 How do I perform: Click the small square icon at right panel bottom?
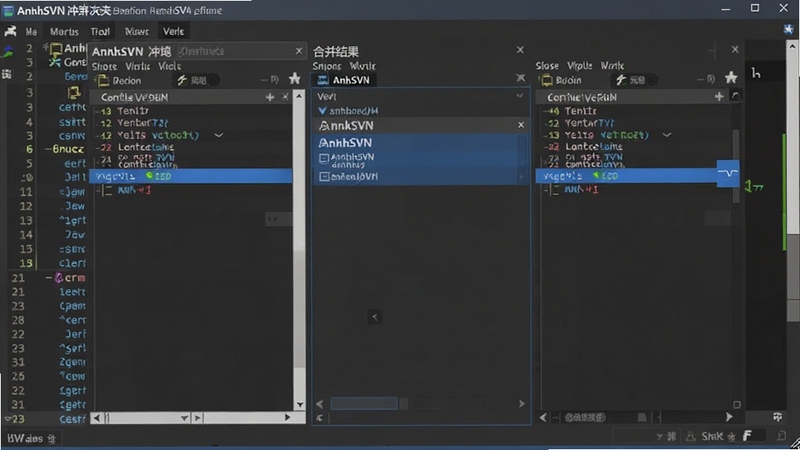point(737,405)
